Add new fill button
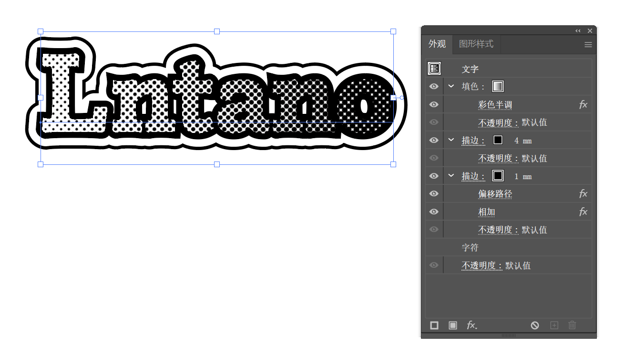 pyautogui.click(x=453, y=325)
